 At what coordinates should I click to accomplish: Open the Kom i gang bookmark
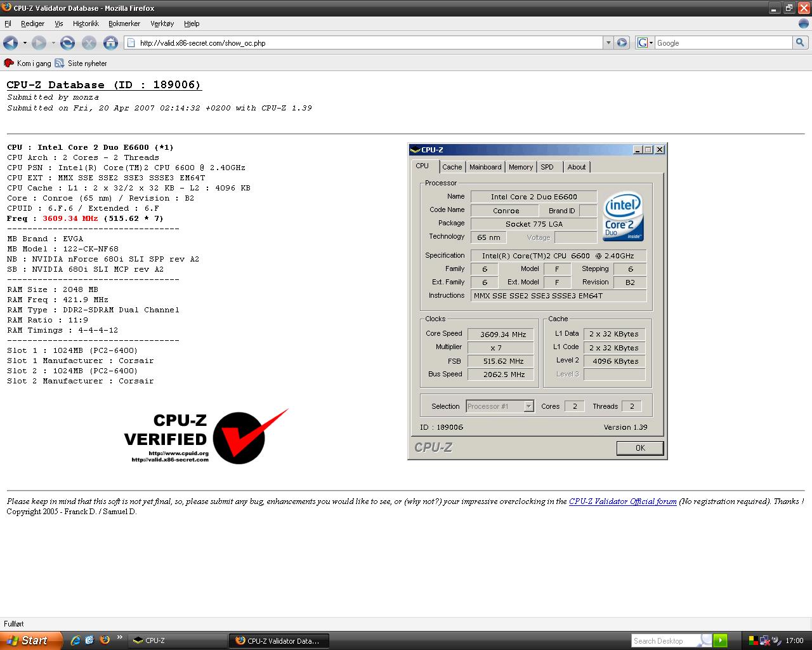click(27, 63)
